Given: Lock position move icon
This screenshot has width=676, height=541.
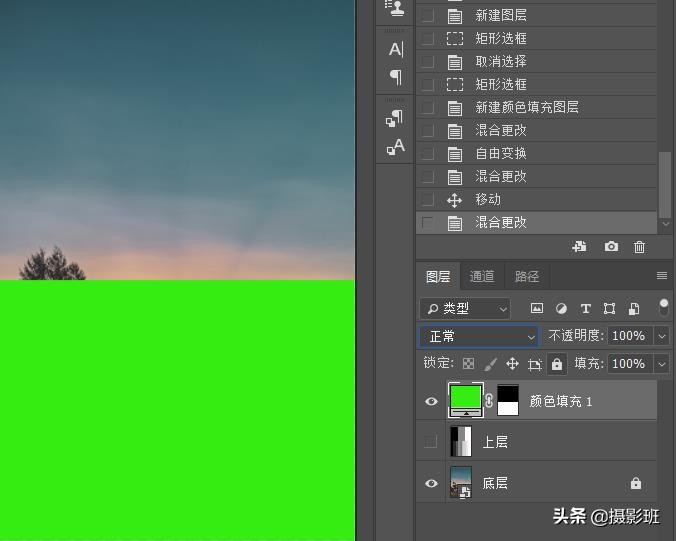Looking at the screenshot, I should tap(512, 364).
